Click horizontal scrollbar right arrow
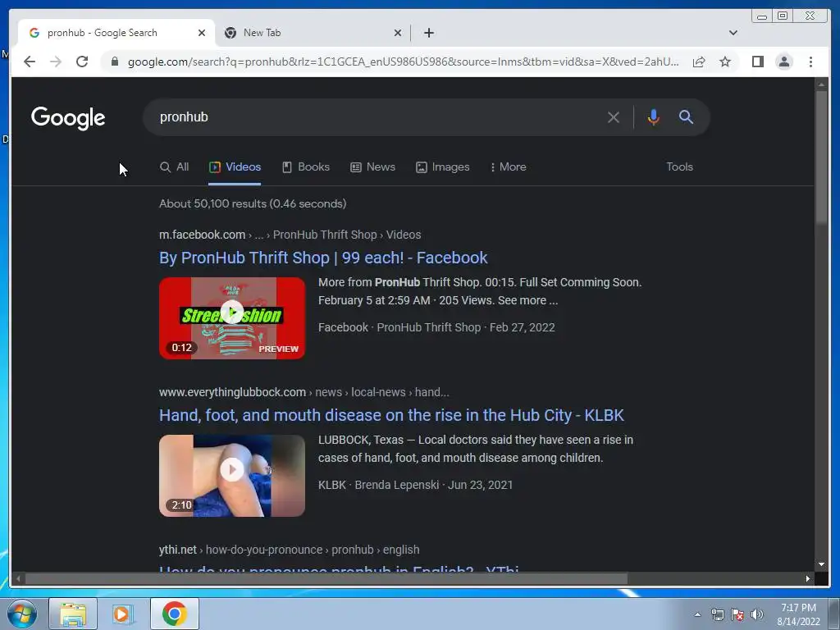840x630 pixels. (808, 578)
